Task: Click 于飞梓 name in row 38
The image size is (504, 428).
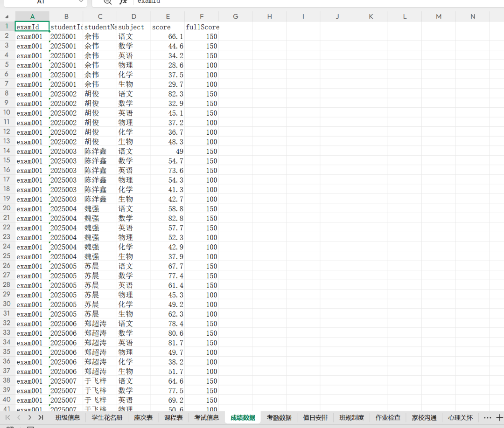Action: point(100,381)
